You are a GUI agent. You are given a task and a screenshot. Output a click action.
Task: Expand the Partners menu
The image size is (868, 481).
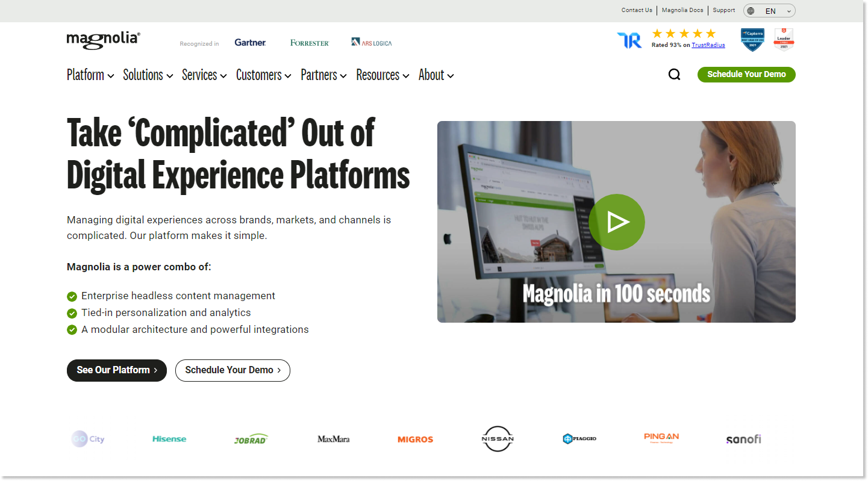(x=323, y=75)
